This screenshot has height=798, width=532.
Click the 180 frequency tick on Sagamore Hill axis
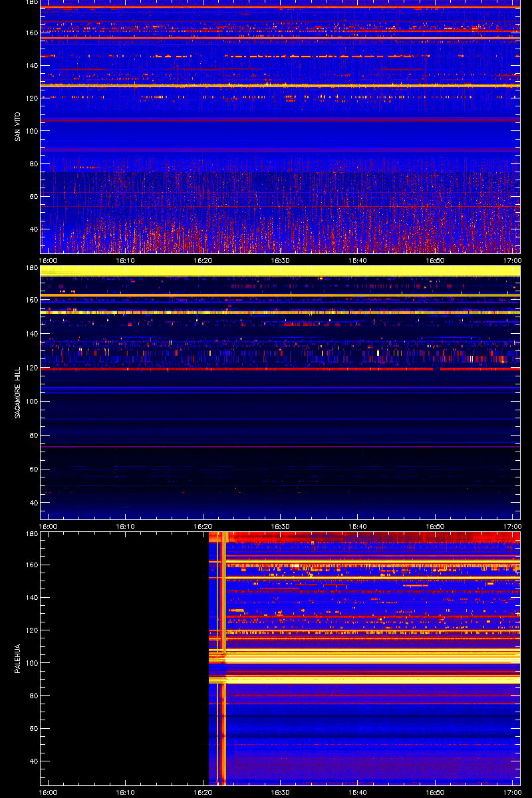(x=31, y=268)
